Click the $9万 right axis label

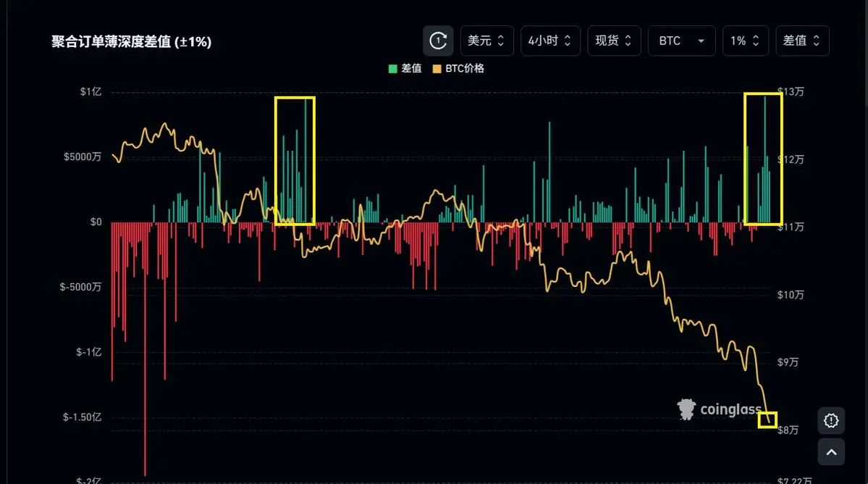tap(788, 362)
